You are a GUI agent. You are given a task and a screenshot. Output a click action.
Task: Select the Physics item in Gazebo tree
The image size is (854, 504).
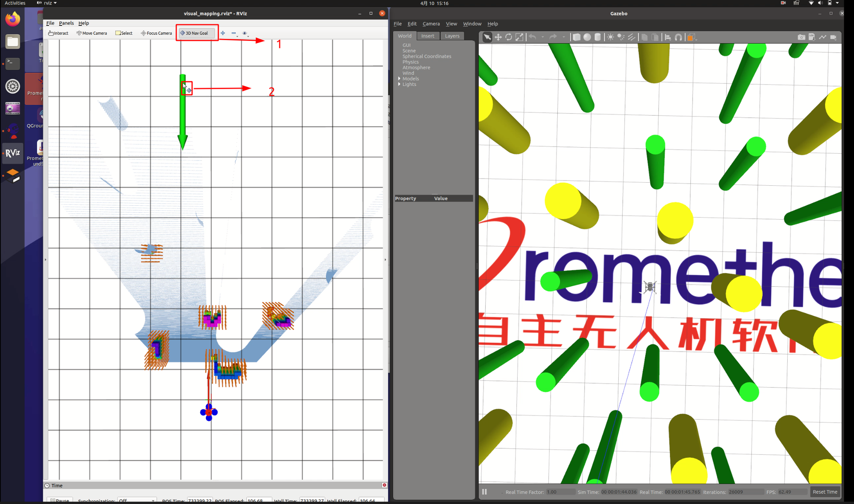(x=411, y=62)
